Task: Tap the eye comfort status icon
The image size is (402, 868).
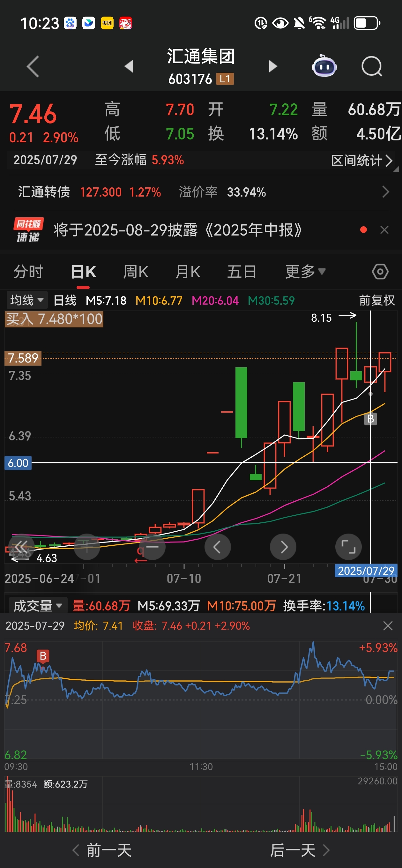Action: tap(280, 23)
